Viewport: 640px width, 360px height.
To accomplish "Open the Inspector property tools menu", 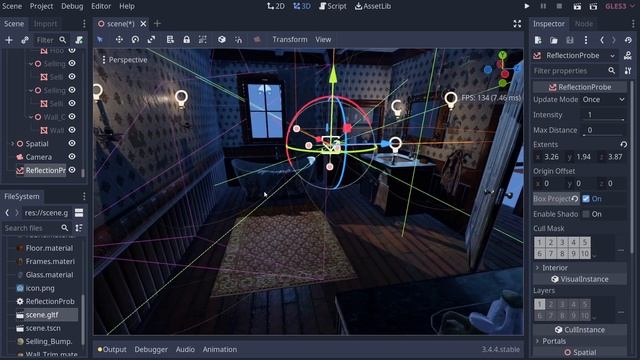I will coord(628,71).
